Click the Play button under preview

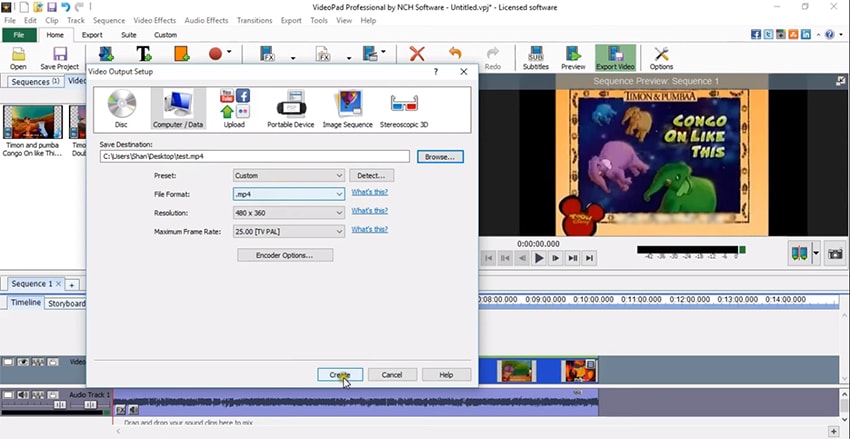pyautogui.click(x=539, y=259)
